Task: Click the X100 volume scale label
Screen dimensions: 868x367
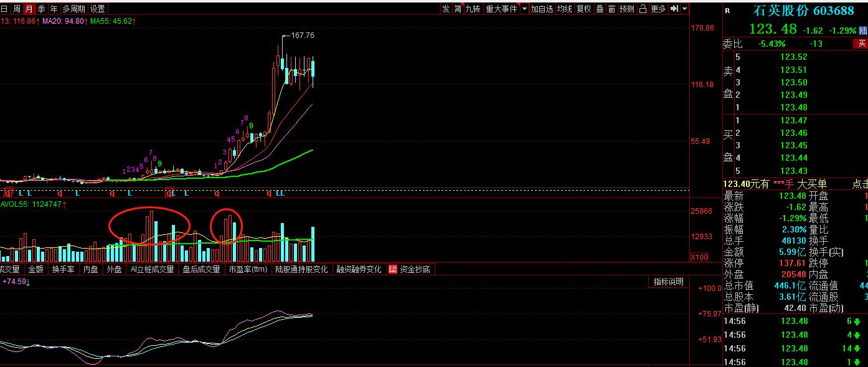Action: pos(699,257)
